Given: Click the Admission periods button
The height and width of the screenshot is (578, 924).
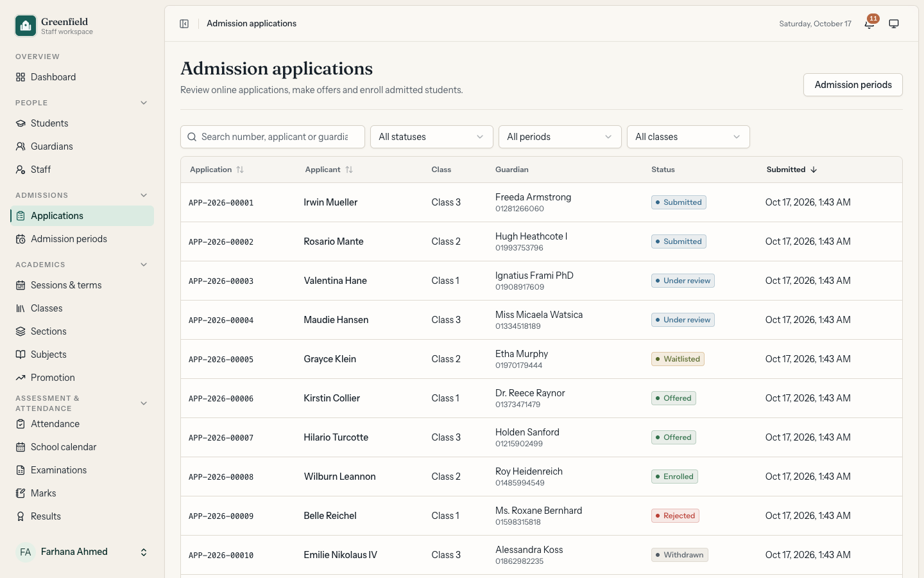Looking at the screenshot, I should (853, 85).
